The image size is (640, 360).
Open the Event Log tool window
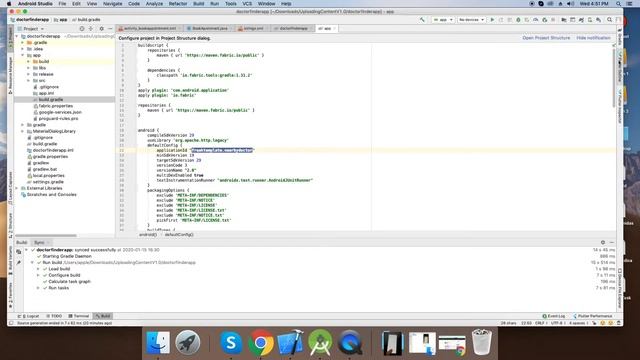[x=553, y=316]
